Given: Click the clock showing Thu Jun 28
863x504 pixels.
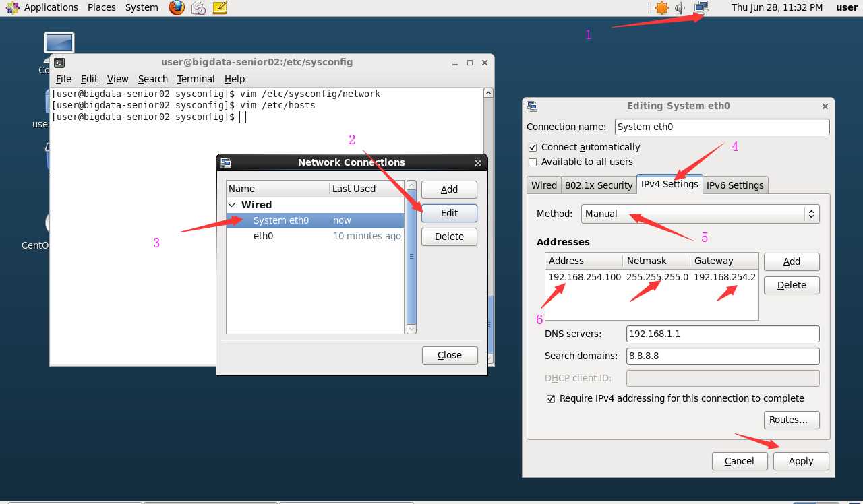Looking at the screenshot, I should [777, 7].
